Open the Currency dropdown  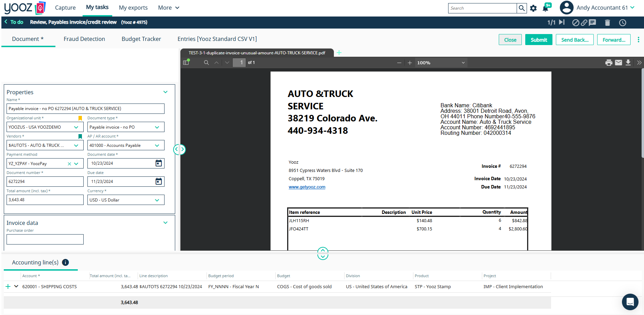coord(157,200)
